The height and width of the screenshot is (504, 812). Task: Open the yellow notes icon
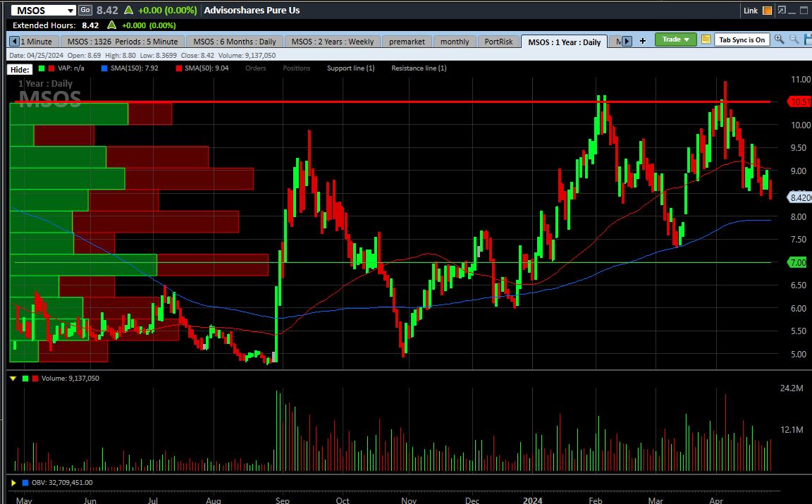[706, 40]
